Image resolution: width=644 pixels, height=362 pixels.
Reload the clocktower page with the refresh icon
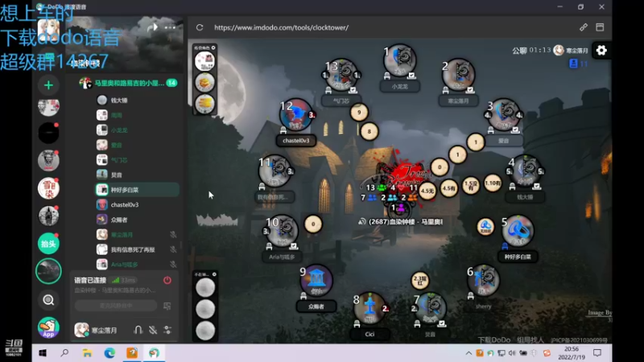[x=200, y=27]
